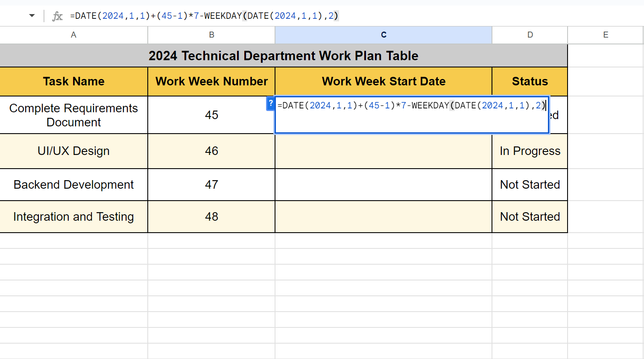The width and height of the screenshot is (644, 359).
Task: Select the 'Complete Requirements Document' cell
Action: click(x=73, y=115)
